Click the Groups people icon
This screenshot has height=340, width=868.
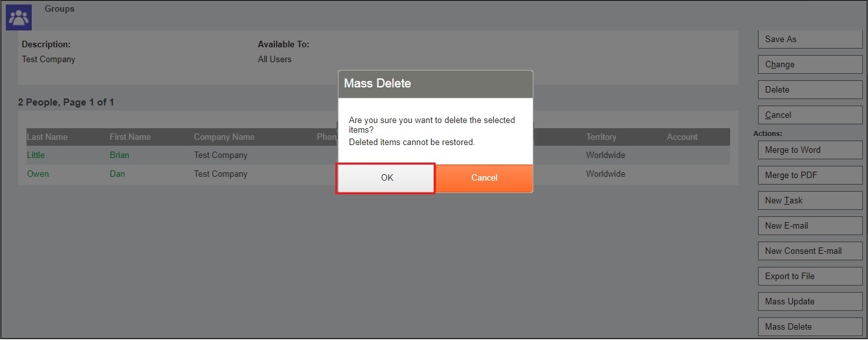(19, 17)
